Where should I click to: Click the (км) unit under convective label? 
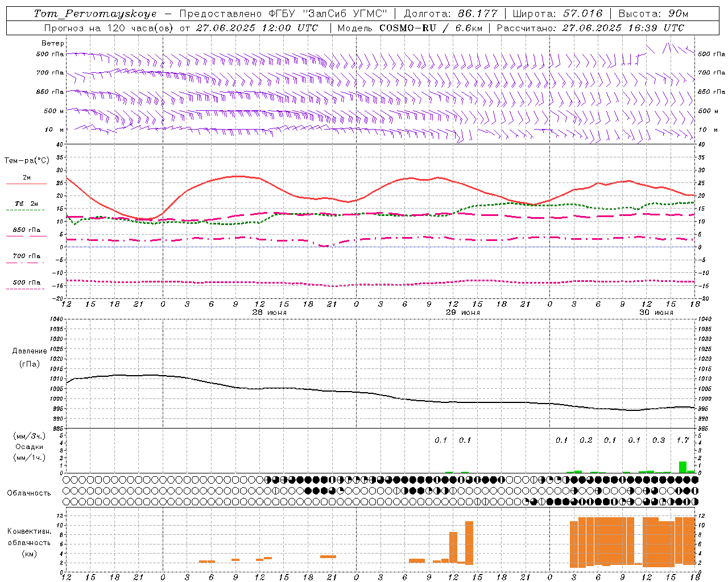click(x=30, y=554)
